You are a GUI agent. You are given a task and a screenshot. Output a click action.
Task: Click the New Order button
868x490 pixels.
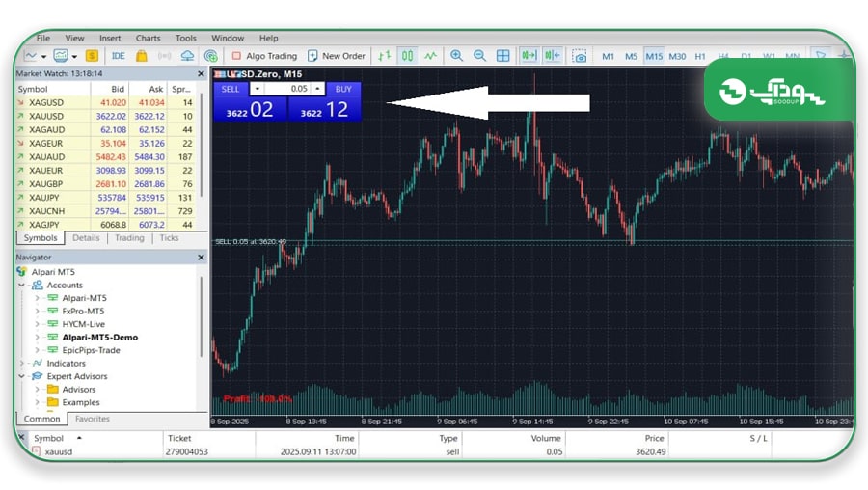pos(337,55)
